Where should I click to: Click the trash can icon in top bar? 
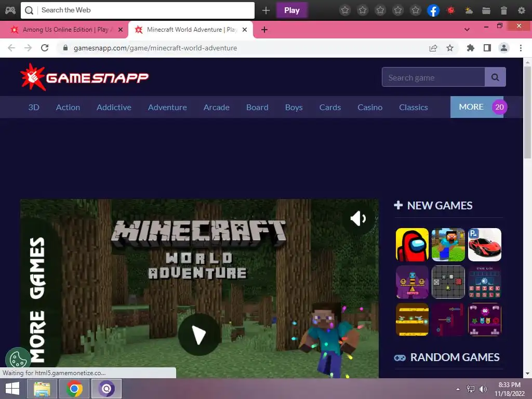pos(504,10)
